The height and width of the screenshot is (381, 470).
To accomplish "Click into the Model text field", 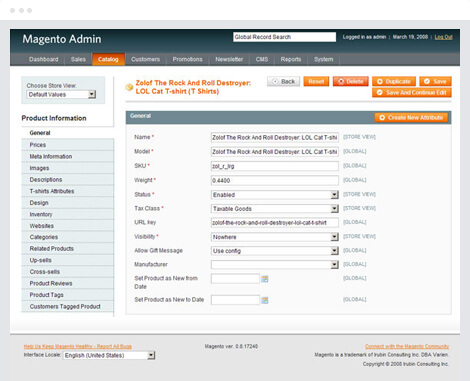I will click(275, 152).
